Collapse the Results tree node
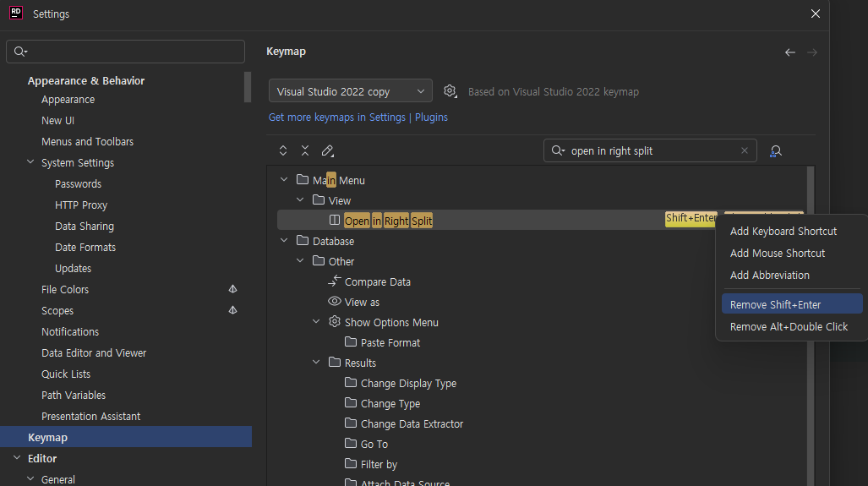 pyautogui.click(x=316, y=362)
